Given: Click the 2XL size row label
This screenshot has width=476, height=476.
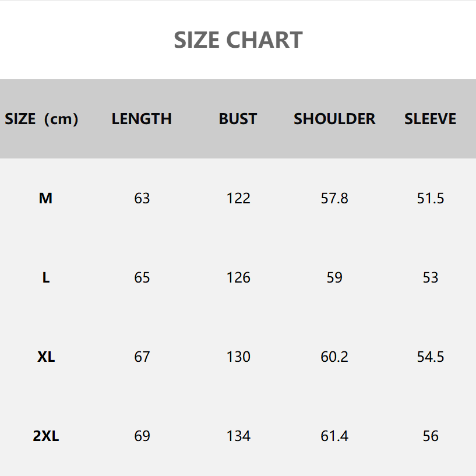Looking at the screenshot, I should coord(46,436).
